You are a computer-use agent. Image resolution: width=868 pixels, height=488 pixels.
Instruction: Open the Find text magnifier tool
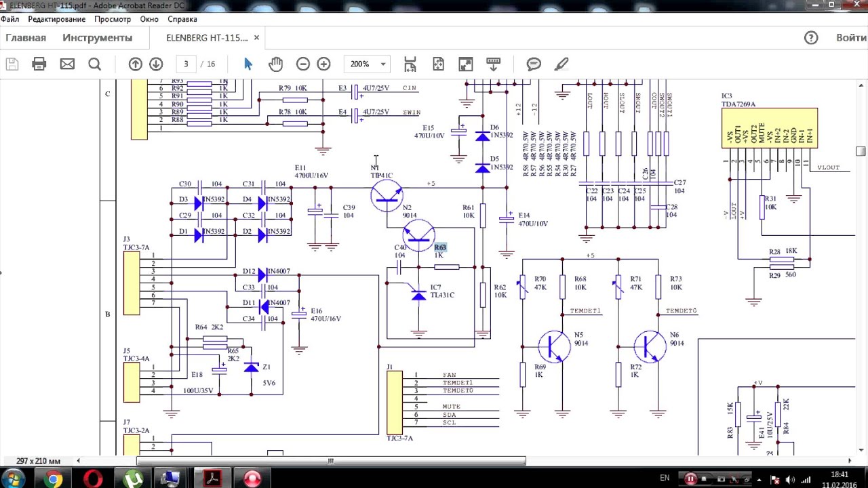[x=95, y=64]
